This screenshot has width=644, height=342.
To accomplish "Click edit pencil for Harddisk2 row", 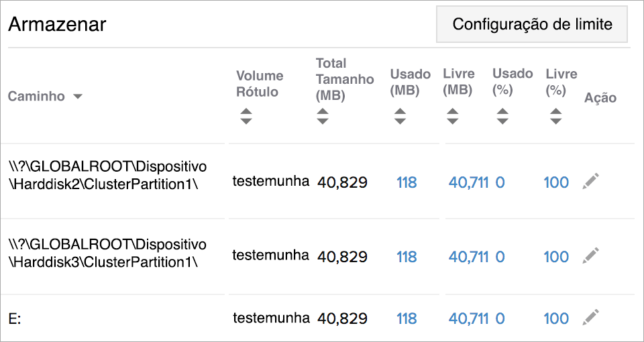I will (590, 180).
